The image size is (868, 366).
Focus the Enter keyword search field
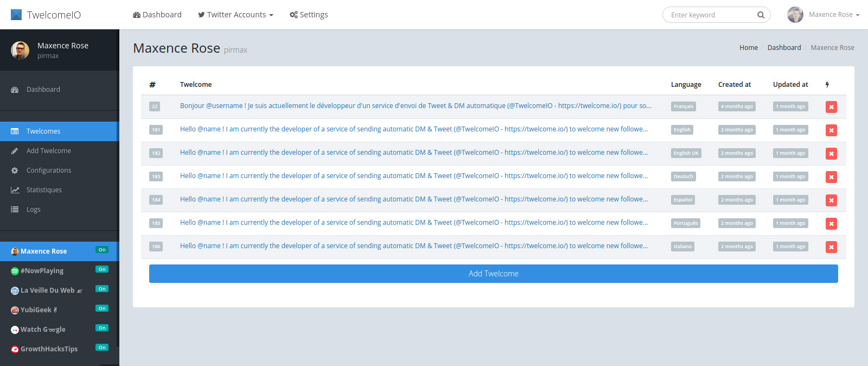click(x=711, y=15)
